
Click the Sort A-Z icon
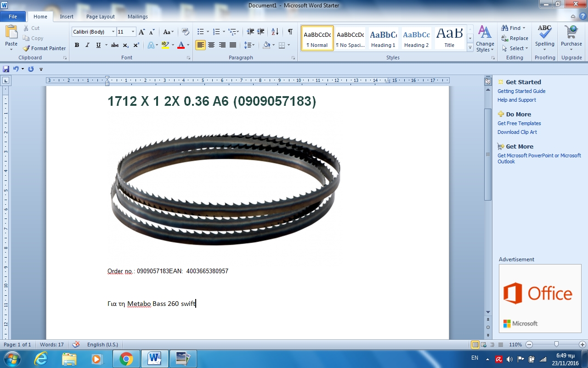coord(275,32)
